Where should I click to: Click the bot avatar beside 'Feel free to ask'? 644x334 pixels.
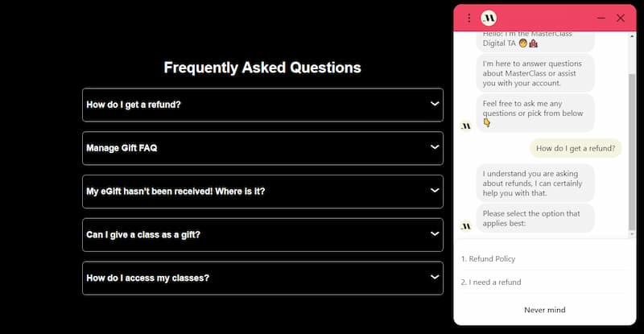tap(466, 126)
